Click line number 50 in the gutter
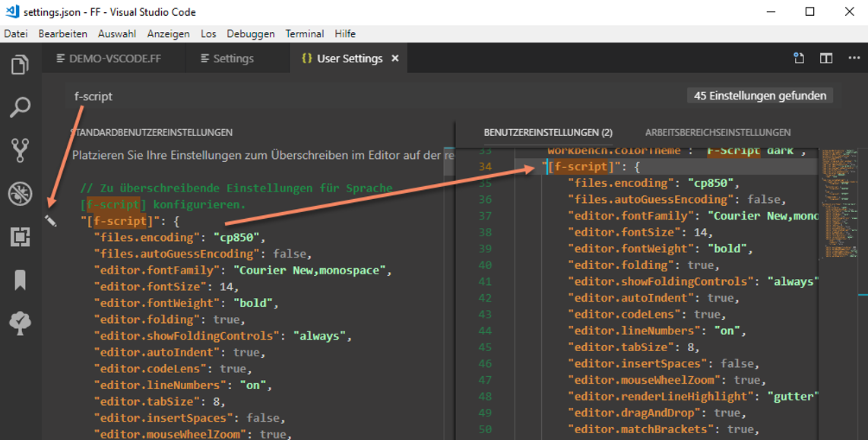The height and width of the screenshot is (440, 868). coord(485,429)
